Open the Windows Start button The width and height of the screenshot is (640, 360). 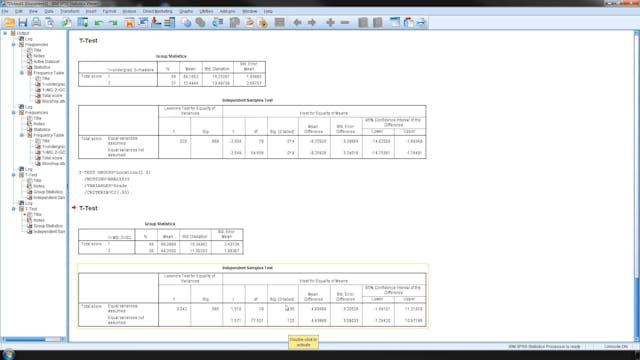pos(8,355)
